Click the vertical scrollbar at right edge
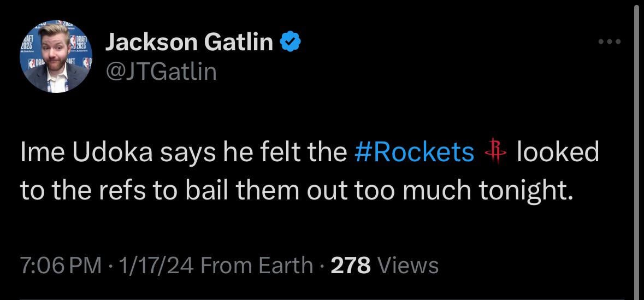This screenshot has height=300, width=644. (x=636, y=148)
